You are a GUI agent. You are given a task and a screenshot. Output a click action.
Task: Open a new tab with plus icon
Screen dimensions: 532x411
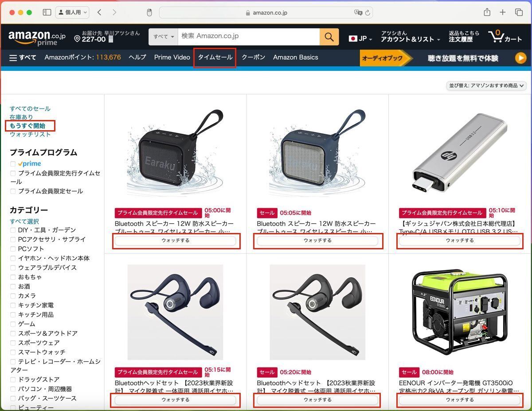pyautogui.click(x=502, y=12)
